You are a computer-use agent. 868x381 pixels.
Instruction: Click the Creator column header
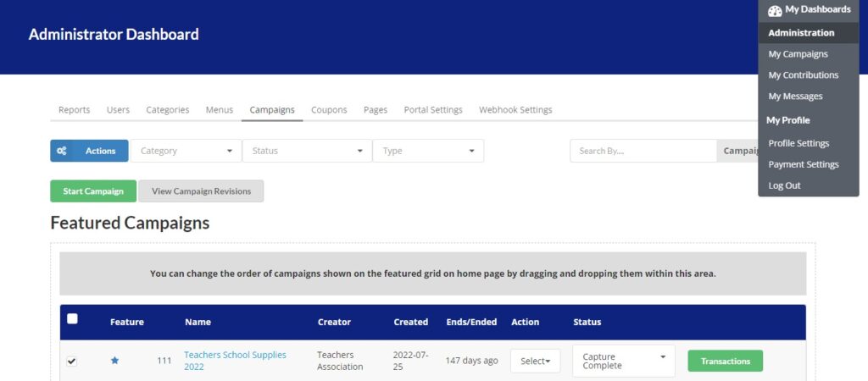tap(334, 322)
